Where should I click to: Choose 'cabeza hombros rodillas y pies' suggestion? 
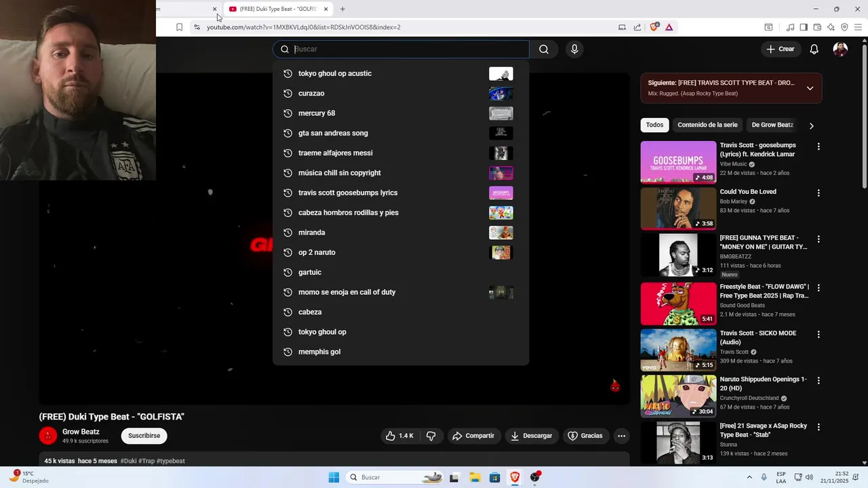400,213
